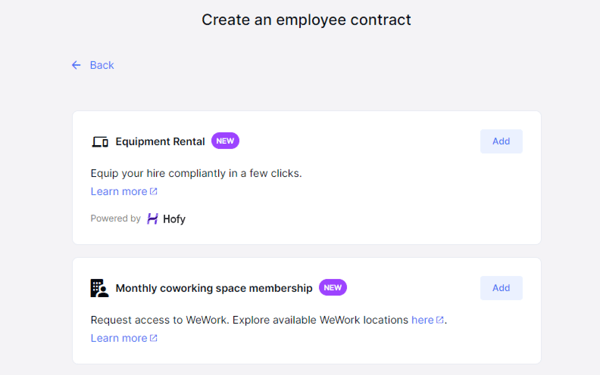
Task: Click the 'Powered by' label
Action: [116, 218]
